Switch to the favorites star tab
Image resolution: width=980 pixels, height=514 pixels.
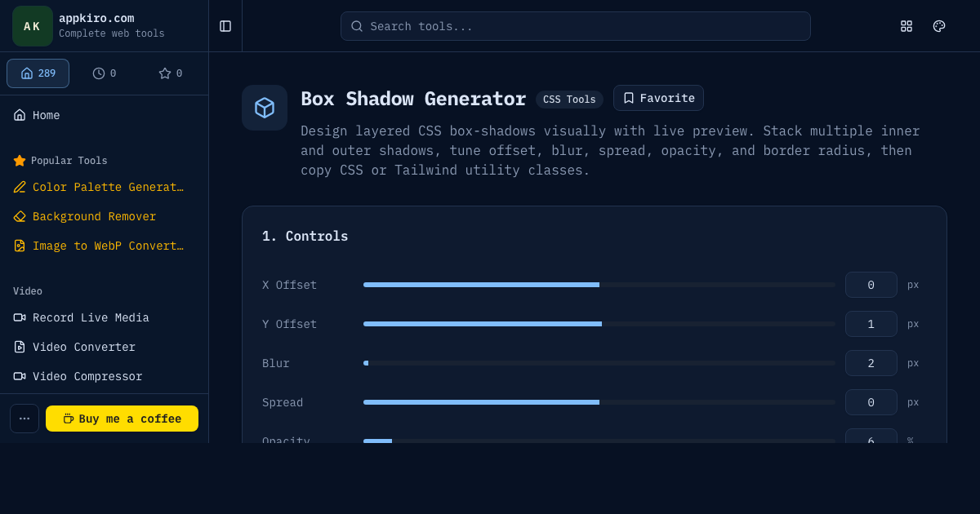[170, 73]
